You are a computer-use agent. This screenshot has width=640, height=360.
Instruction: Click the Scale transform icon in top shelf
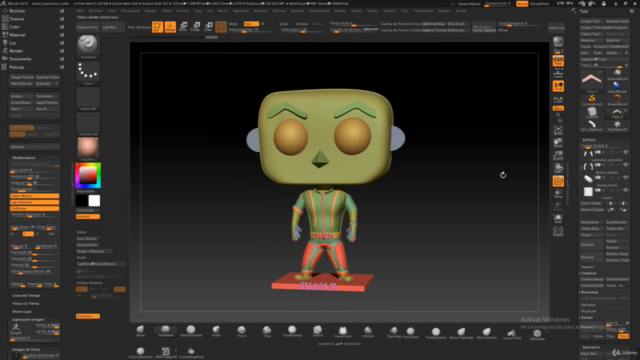point(196,27)
